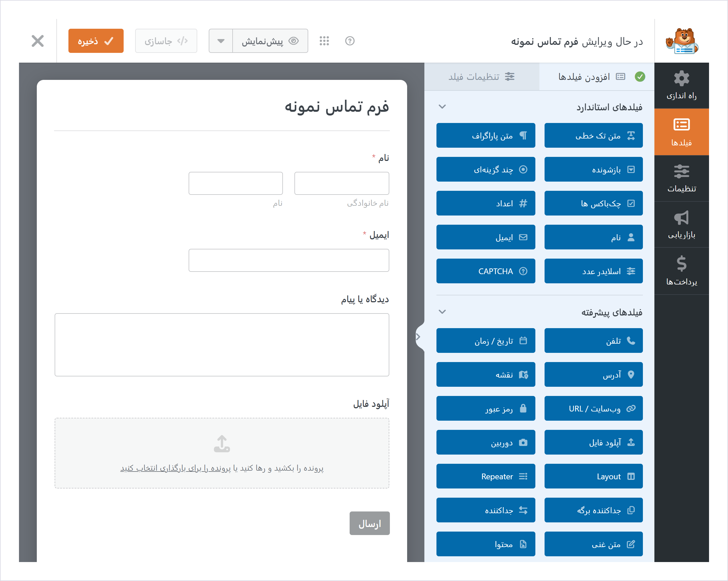Add the تلفن phone field
The width and height of the screenshot is (728, 581).
[593, 340]
